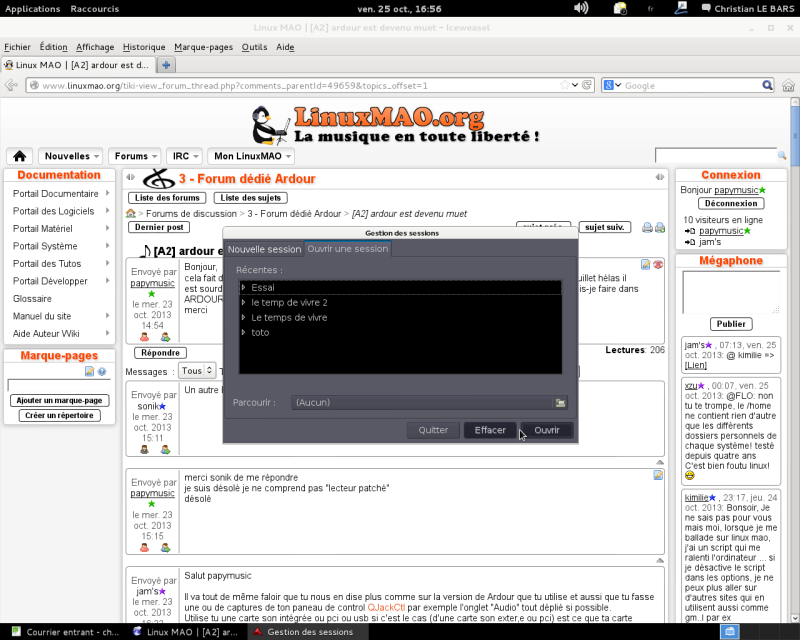
Task: Click the Mégaphone message text area
Action: tap(730, 292)
